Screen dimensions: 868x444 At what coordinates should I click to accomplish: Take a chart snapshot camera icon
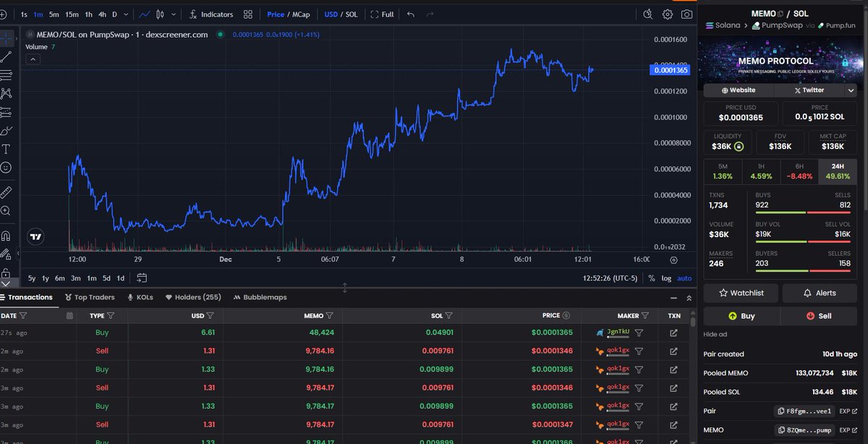[x=686, y=14]
